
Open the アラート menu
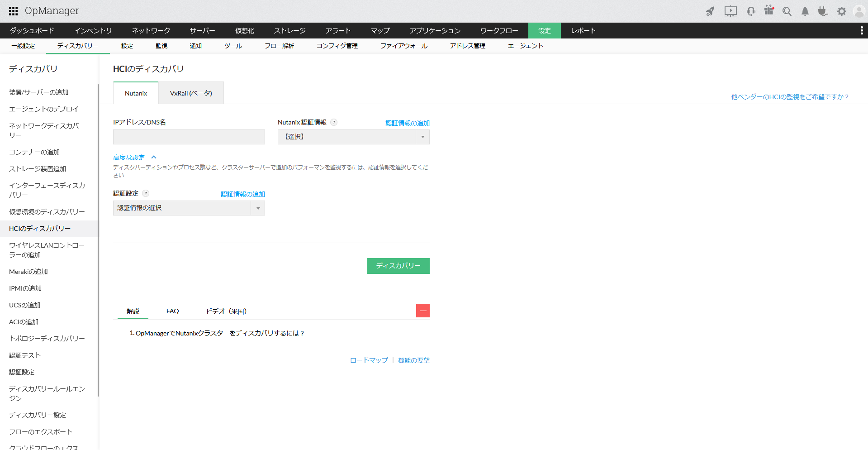[x=338, y=30]
